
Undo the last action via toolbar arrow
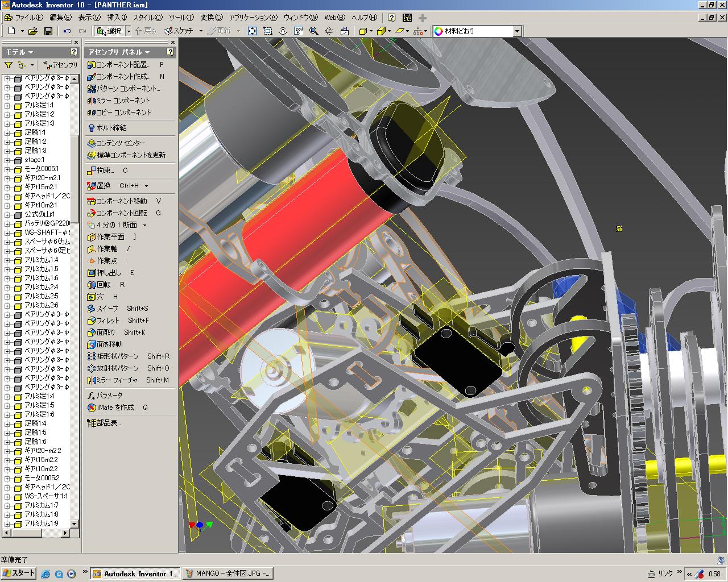[67, 31]
